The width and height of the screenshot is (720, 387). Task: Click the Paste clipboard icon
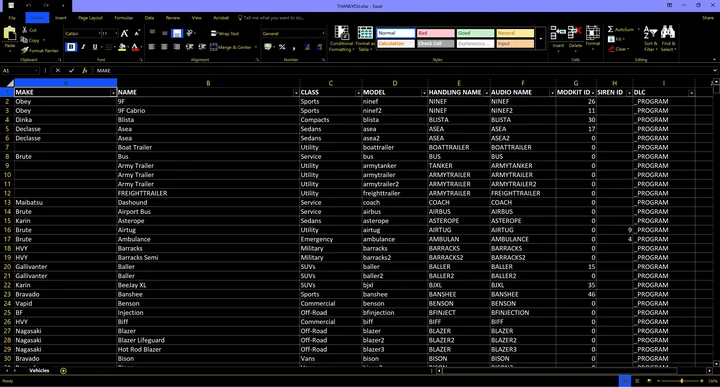pos(10,34)
